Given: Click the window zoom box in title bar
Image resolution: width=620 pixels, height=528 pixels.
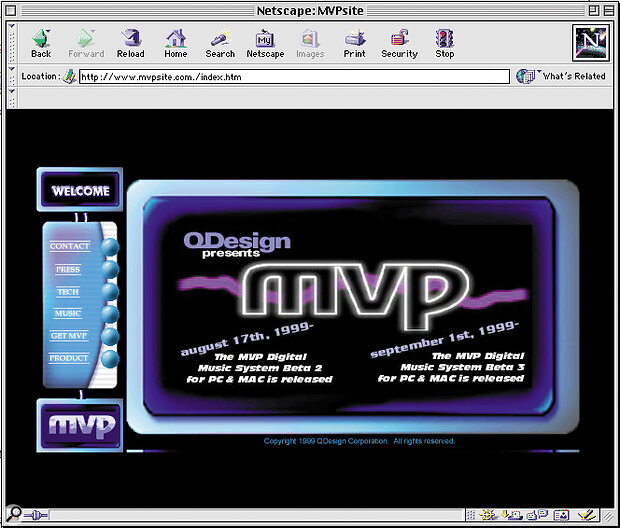Looking at the screenshot, I should coord(594,11).
